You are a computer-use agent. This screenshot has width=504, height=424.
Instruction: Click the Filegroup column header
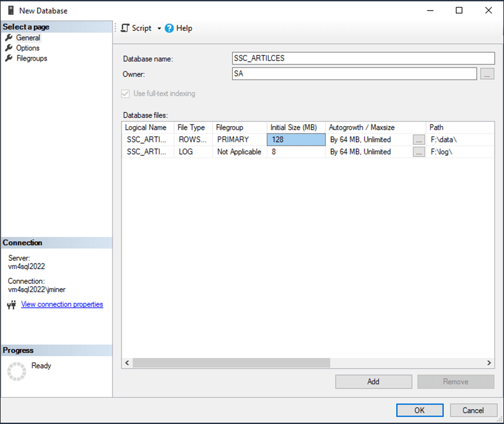[x=240, y=127]
